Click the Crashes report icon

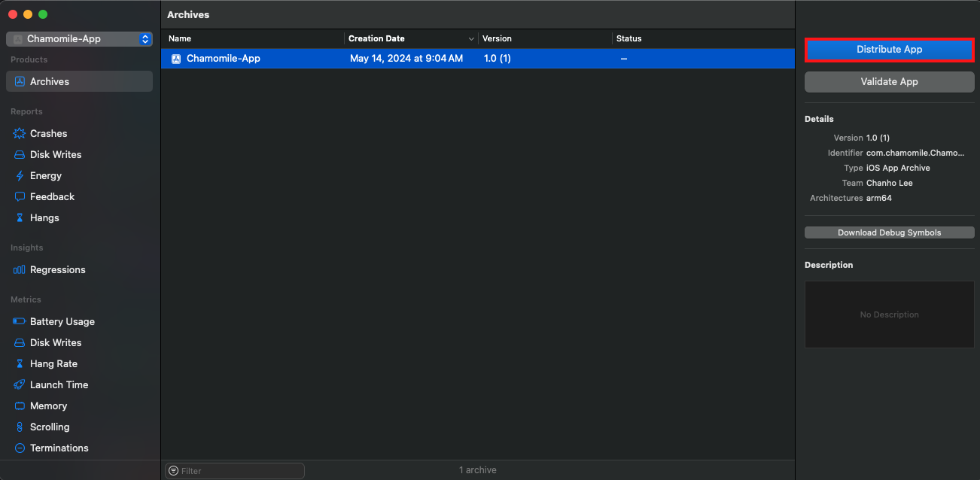[20, 133]
